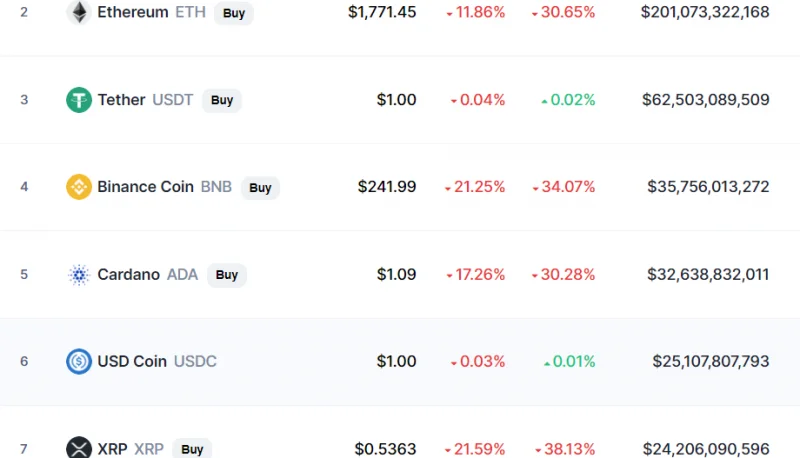Open the Binance Coin name link
The width and height of the screenshot is (800, 458).
pyautogui.click(x=145, y=187)
